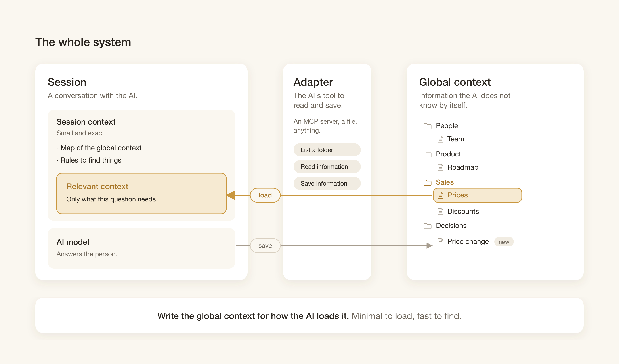This screenshot has height=364, width=619.
Task: Click the Decisions folder icon
Action: [427, 226]
